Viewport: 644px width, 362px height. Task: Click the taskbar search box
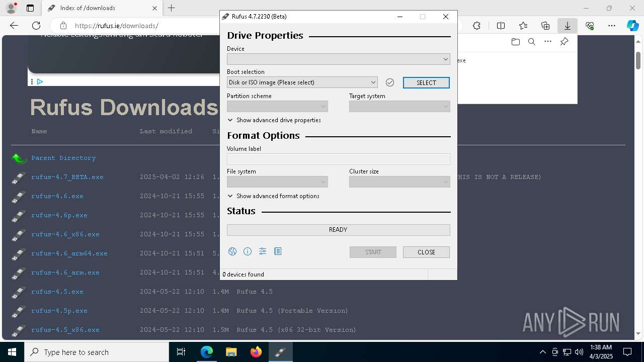(x=97, y=352)
